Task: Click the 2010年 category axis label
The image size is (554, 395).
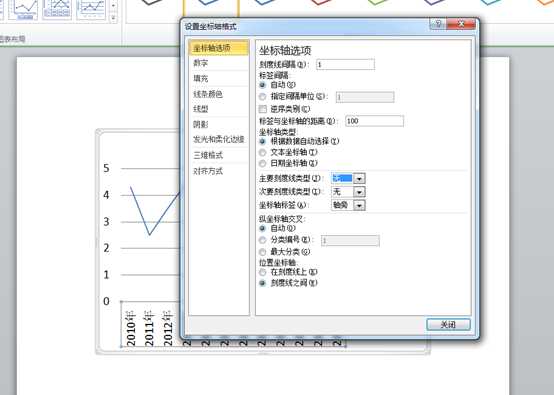Action: point(130,328)
